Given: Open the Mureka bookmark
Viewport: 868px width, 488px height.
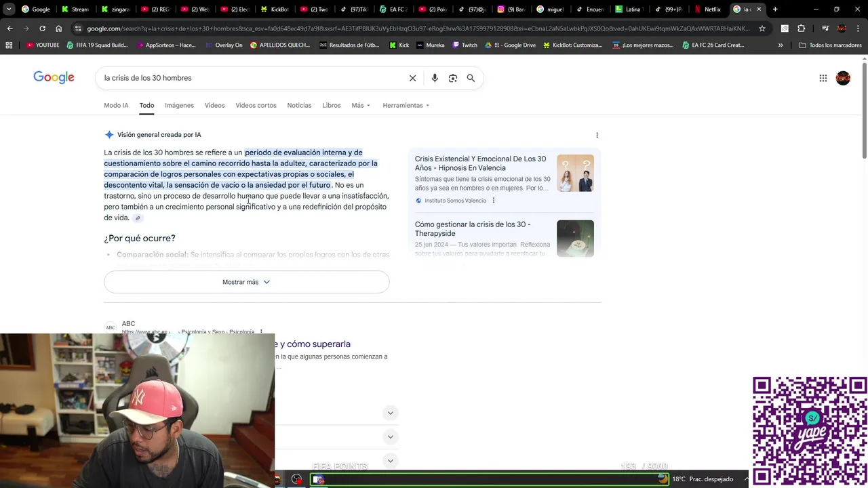Looking at the screenshot, I should 431,45.
